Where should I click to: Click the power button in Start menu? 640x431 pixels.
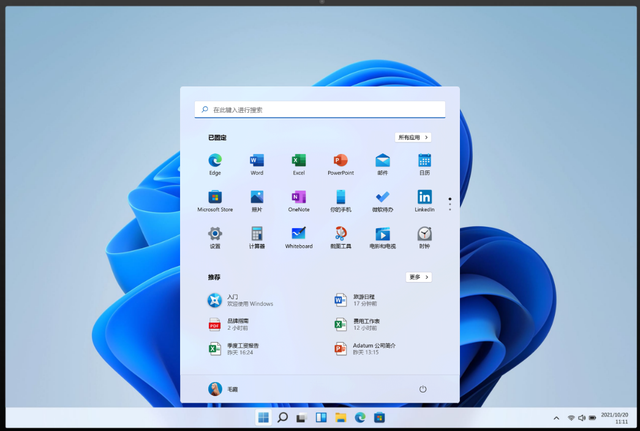423,389
